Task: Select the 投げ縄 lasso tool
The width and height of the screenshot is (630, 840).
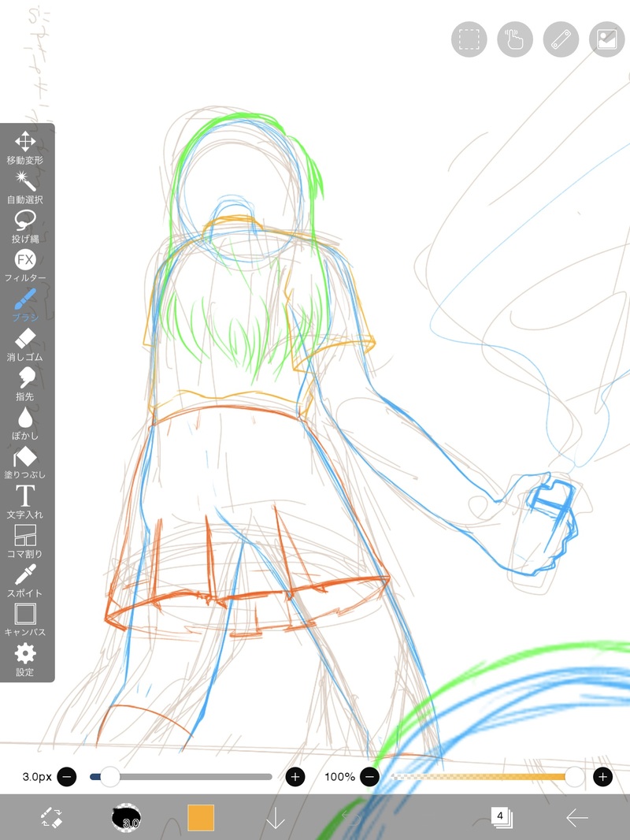Action: [x=25, y=227]
